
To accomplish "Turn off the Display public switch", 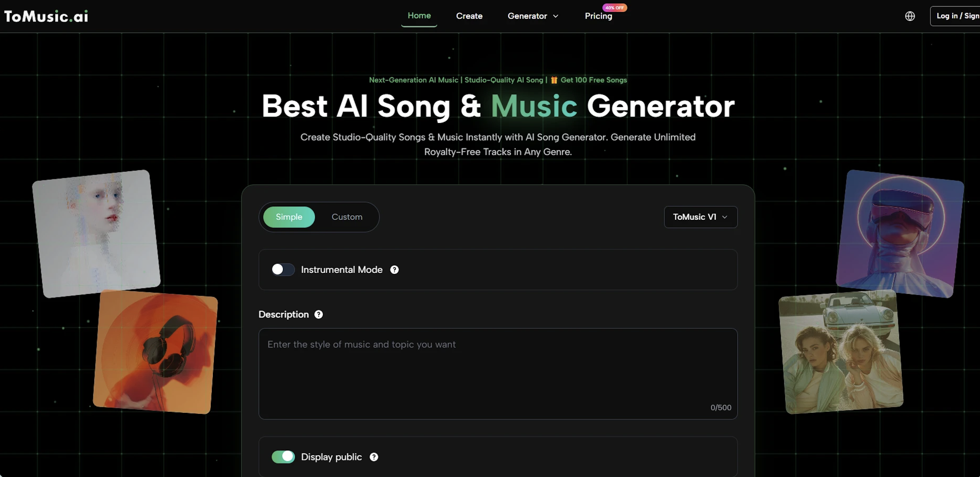I will 283,457.
